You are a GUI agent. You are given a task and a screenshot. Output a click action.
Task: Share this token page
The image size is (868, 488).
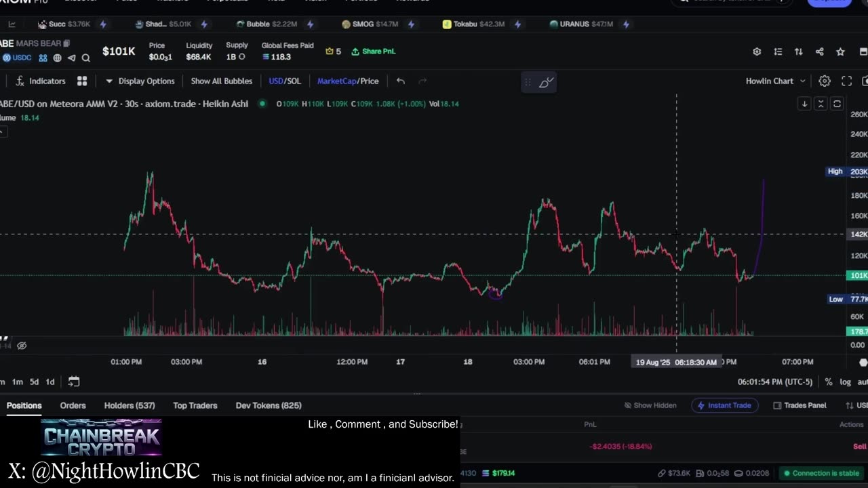[x=819, y=52]
